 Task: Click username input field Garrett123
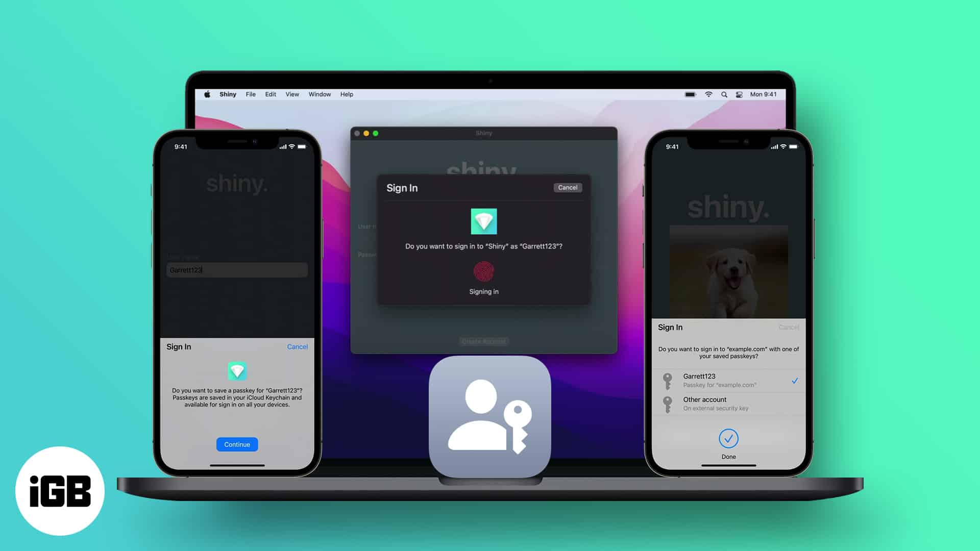[x=236, y=270]
